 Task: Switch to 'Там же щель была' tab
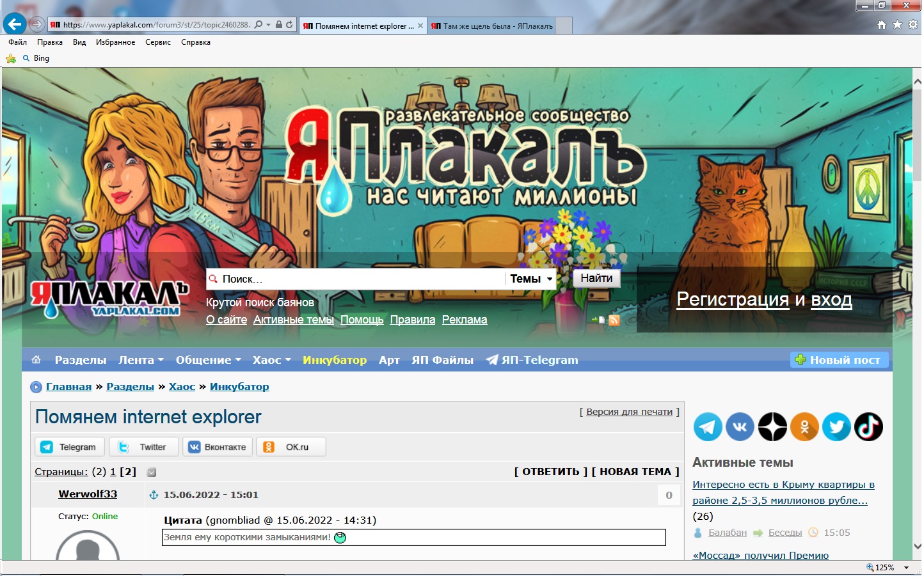pos(491,26)
